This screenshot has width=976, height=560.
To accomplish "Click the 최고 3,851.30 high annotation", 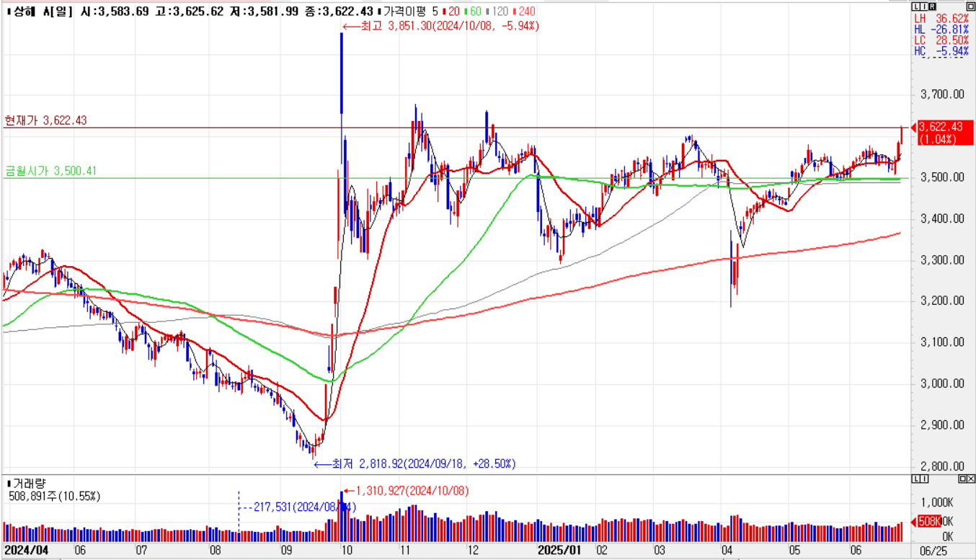I will (x=440, y=26).
